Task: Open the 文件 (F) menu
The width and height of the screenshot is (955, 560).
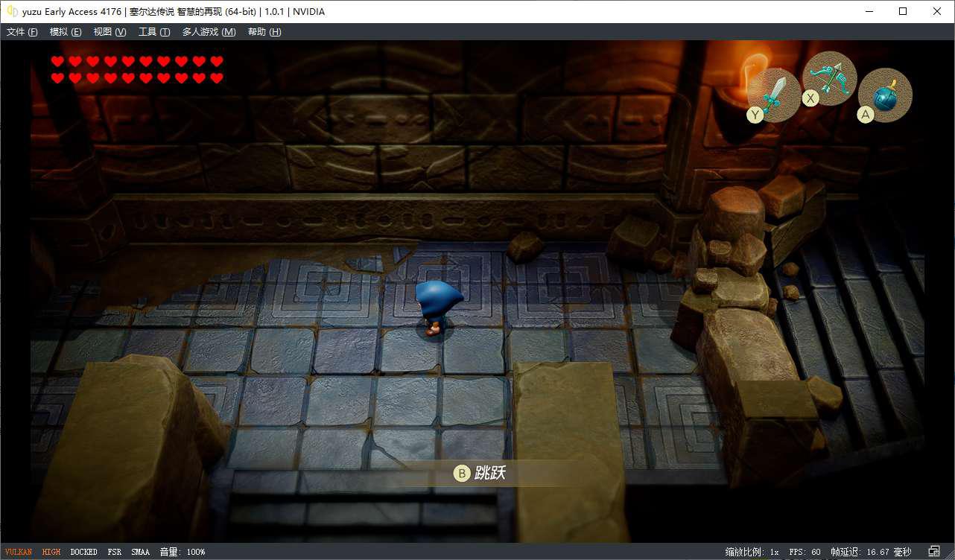Action: pyautogui.click(x=22, y=32)
